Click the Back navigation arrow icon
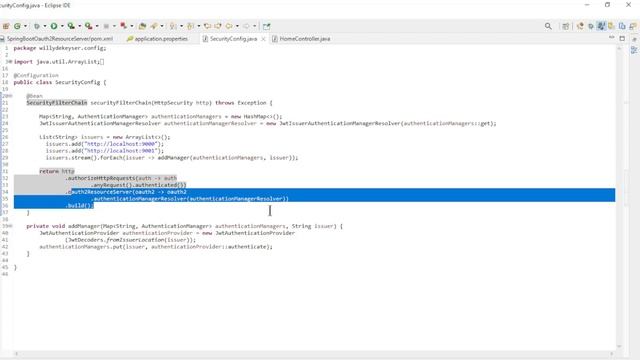Viewport: 640px width, 360px height. pyautogui.click(x=229, y=26)
